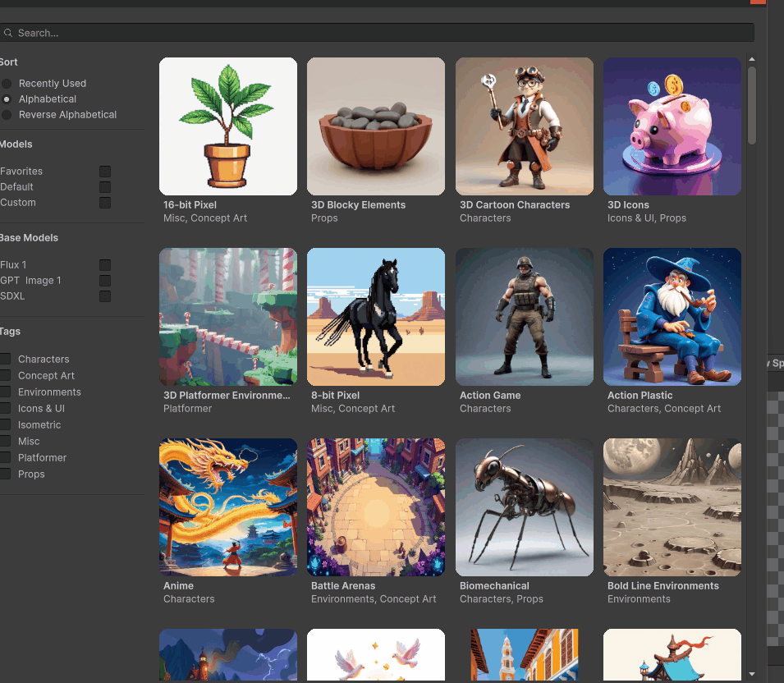Click the Environments, Concept Art tag line
Viewport: 784px width, 683px height.
(374, 599)
